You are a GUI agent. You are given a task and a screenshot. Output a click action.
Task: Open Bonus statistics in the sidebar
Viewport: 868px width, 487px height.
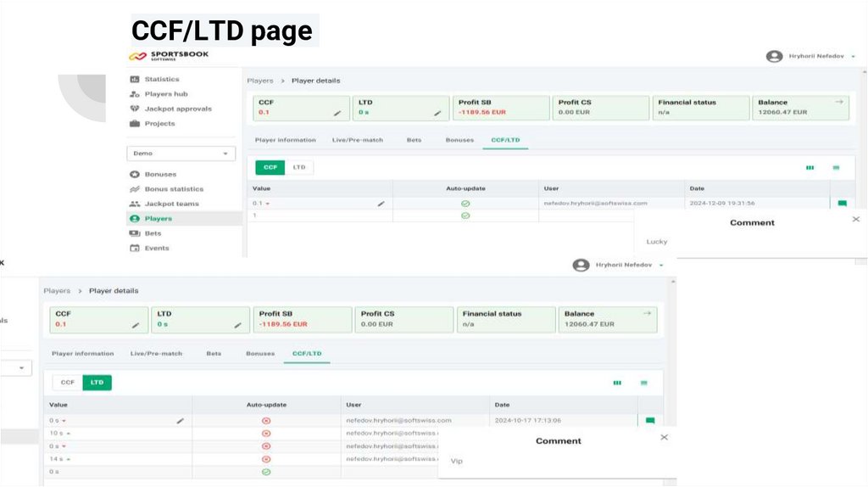pos(174,189)
